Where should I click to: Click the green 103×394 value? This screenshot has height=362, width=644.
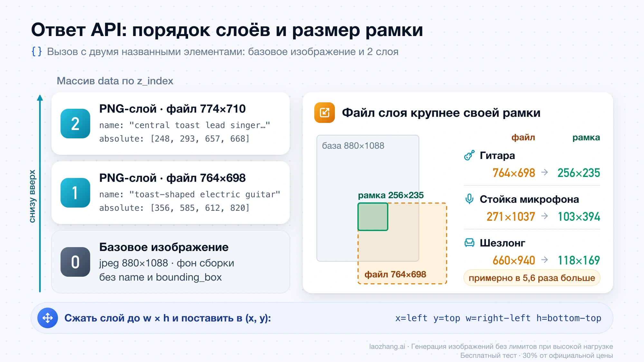coord(579,217)
